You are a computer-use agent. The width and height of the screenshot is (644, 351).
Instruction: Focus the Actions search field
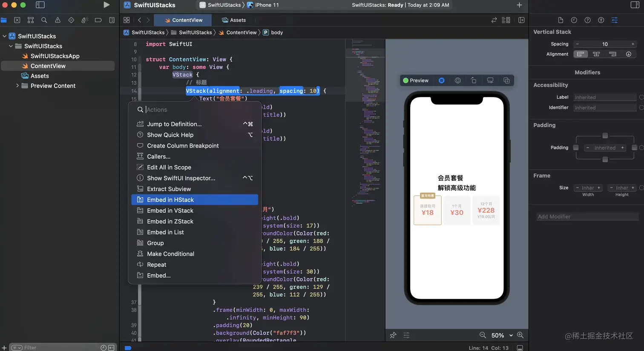195,110
